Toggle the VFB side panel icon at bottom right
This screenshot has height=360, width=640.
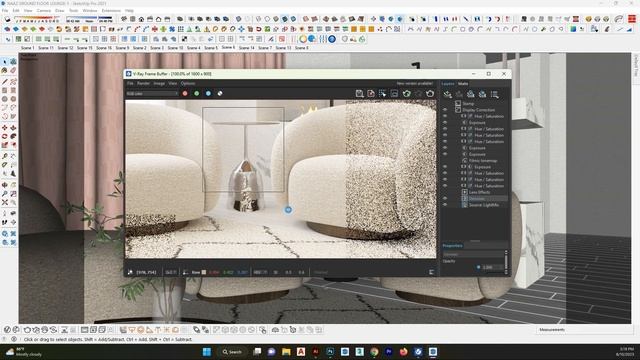point(431,272)
